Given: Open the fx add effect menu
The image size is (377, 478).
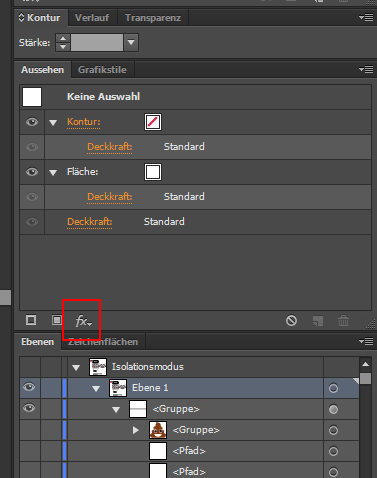Looking at the screenshot, I should 83,321.
